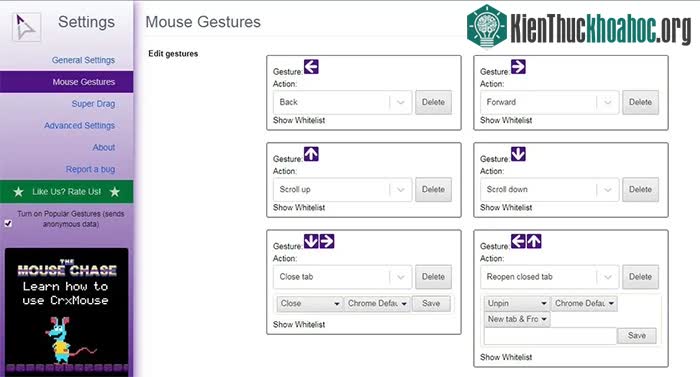
Task: Delete the Back gesture
Action: pyautogui.click(x=433, y=102)
